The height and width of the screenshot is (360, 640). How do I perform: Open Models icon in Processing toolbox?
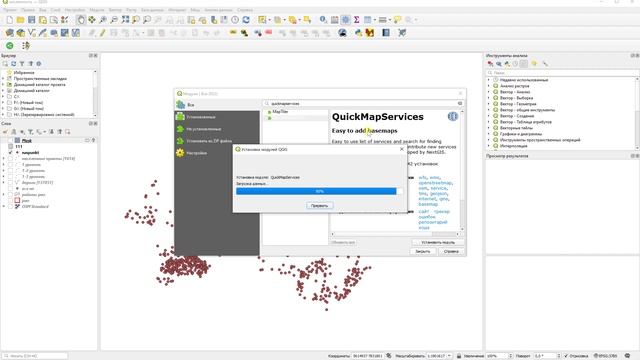point(490,64)
